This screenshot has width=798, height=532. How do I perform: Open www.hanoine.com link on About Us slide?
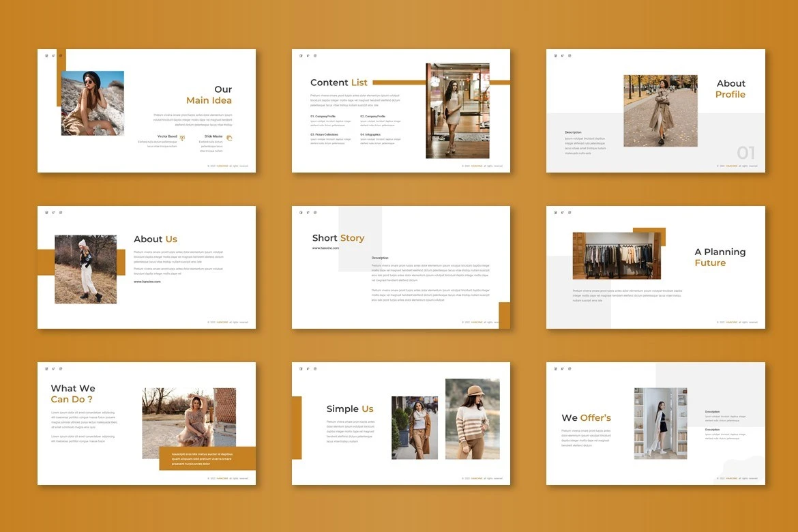click(x=147, y=281)
